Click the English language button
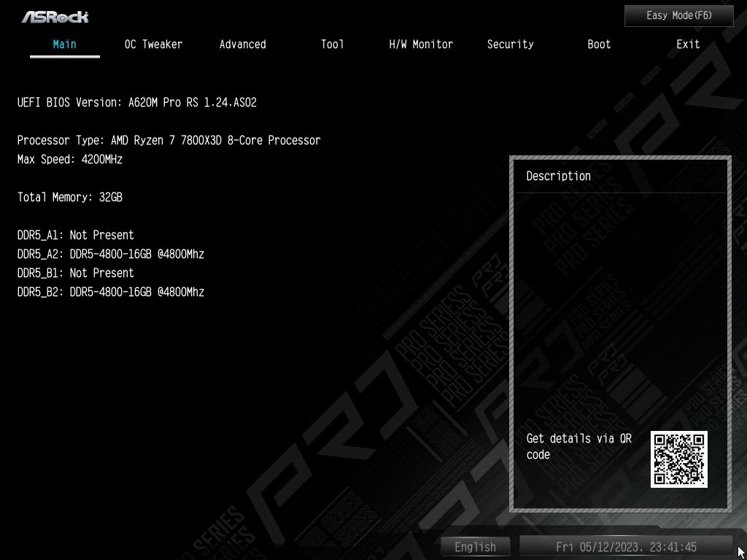This screenshot has width=747, height=560. [x=475, y=547]
